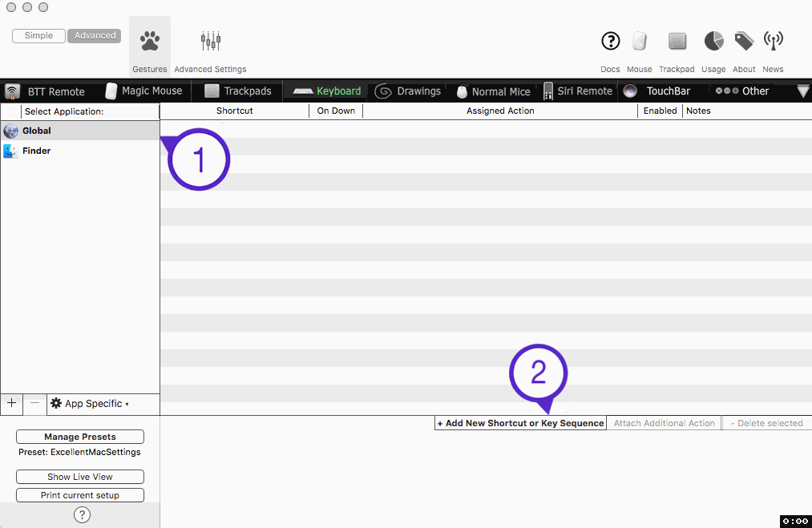Open the Trackpad toolbar icon
This screenshot has width=812, height=528.
677,41
